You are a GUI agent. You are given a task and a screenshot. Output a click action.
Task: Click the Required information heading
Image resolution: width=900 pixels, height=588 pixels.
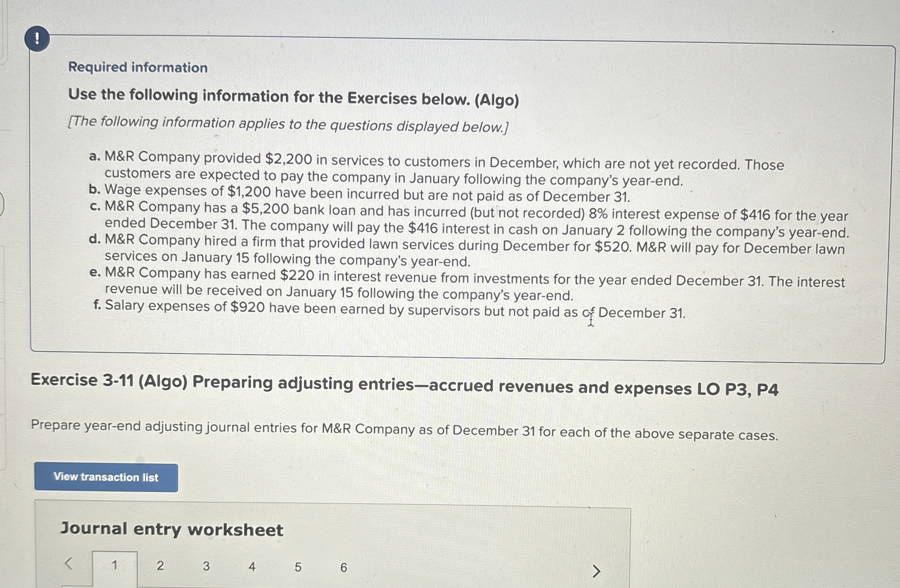coord(137,67)
